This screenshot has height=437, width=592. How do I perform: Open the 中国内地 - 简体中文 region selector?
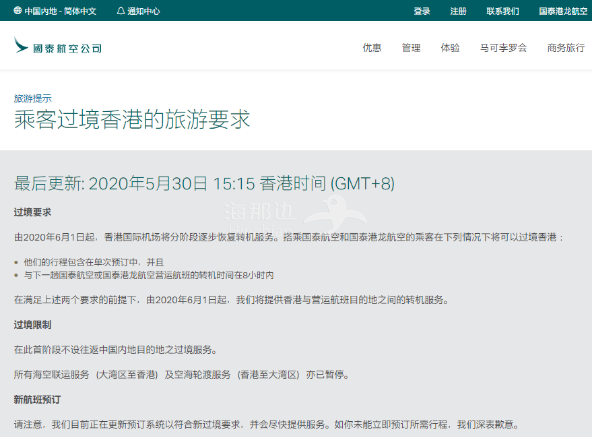point(55,11)
